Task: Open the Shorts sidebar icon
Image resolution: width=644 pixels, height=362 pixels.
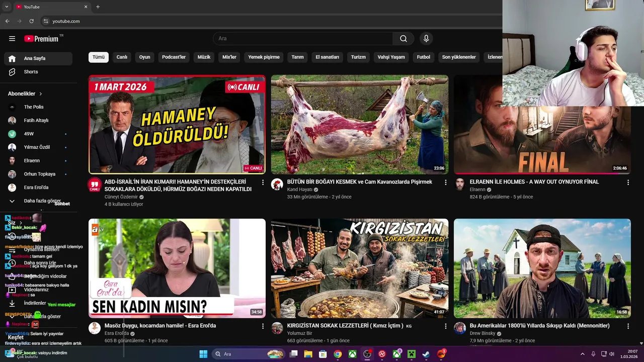Action: click(x=12, y=72)
